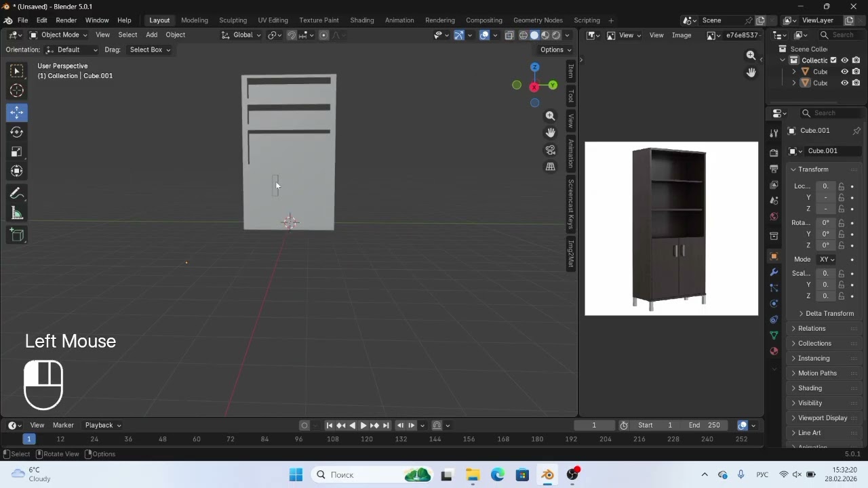The image size is (868, 488).
Task: Select the Add Cube tool
Action: tap(17, 235)
